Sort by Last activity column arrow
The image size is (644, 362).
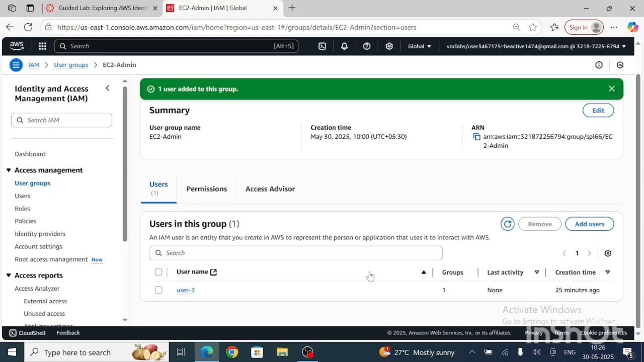(537, 272)
